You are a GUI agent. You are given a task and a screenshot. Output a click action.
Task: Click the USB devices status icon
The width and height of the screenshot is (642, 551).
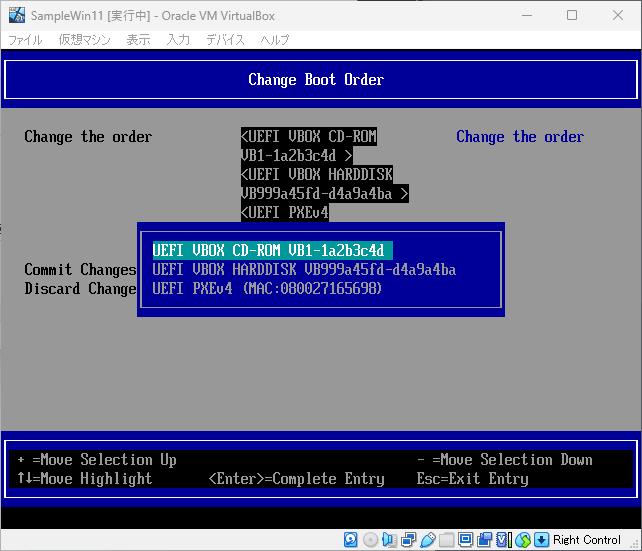point(427,540)
